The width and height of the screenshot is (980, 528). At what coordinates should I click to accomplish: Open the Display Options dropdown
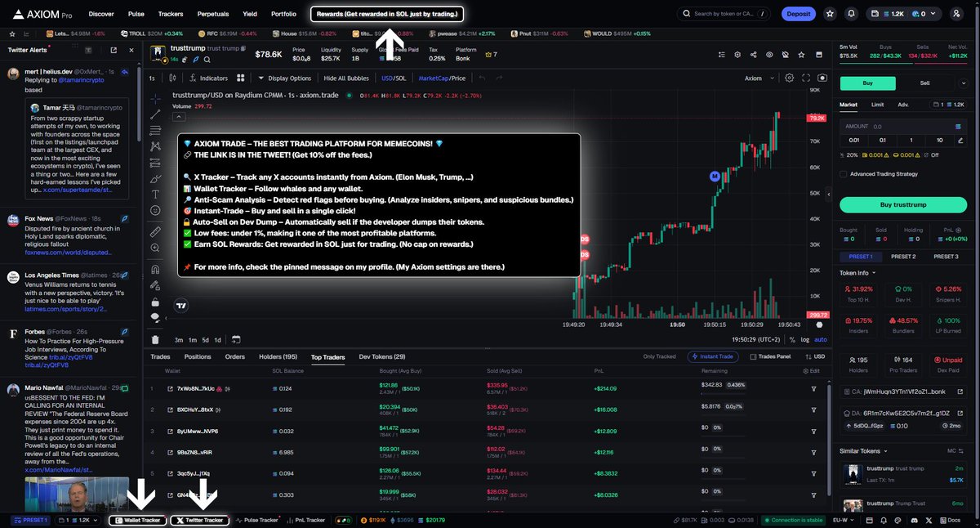(x=284, y=78)
